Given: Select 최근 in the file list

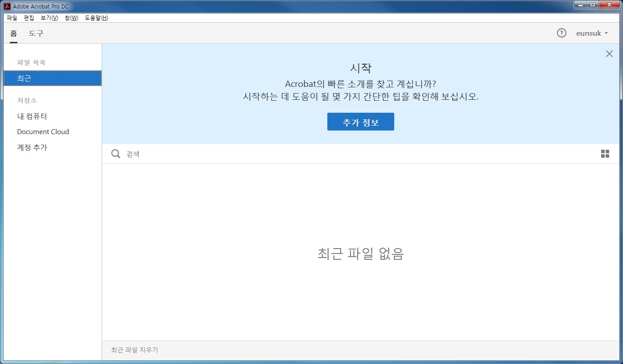Looking at the screenshot, I should point(53,78).
